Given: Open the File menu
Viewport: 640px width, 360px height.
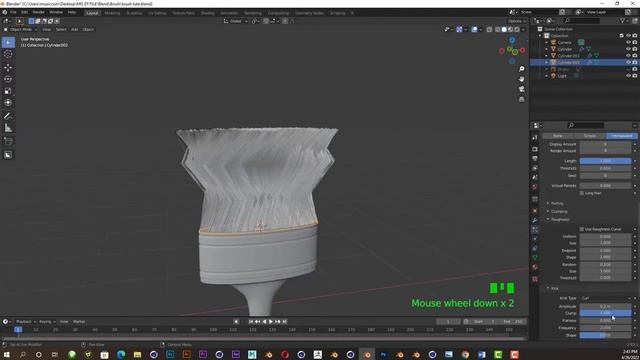Looking at the screenshot, I should (x=13, y=12).
